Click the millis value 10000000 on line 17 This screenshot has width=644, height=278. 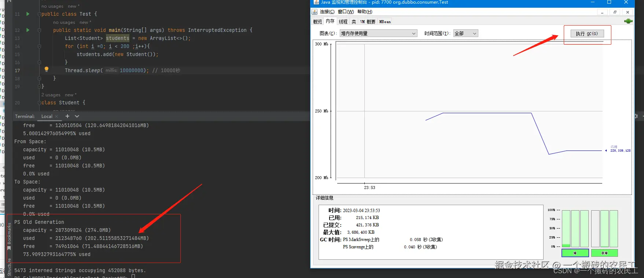click(132, 70)
